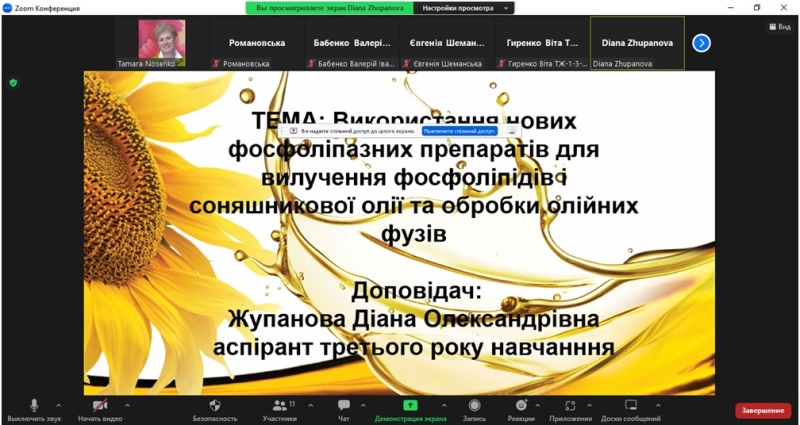Viewport: 800px width, 425px height.
Task: Restore down the Zoom window
Action: point(757,8)
